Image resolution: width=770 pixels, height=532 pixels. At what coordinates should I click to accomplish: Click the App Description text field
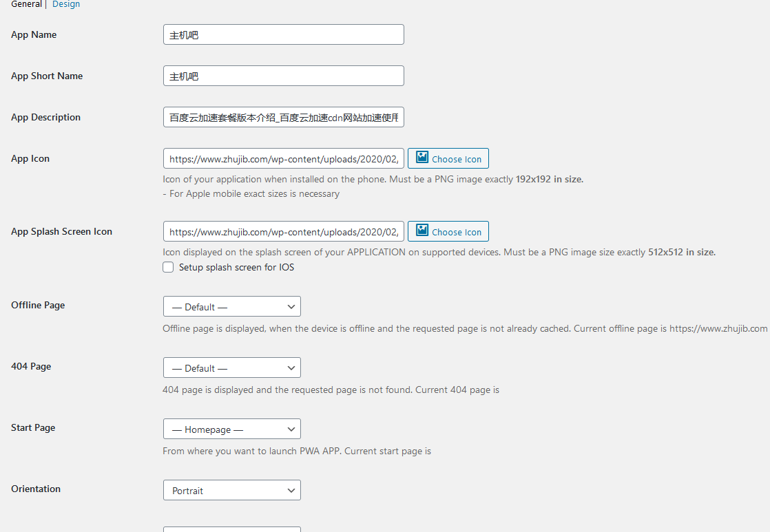pyautogui.click(x=284, y=117)
